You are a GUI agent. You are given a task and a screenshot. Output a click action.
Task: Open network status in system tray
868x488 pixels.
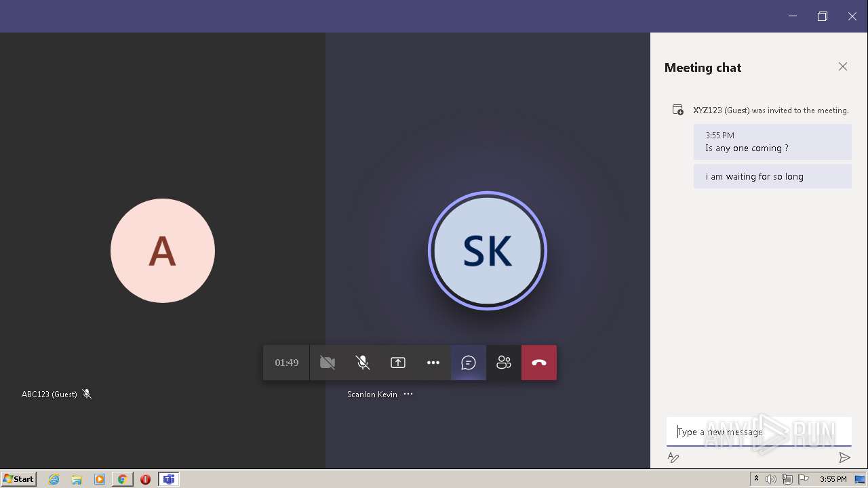coord(787,479)
